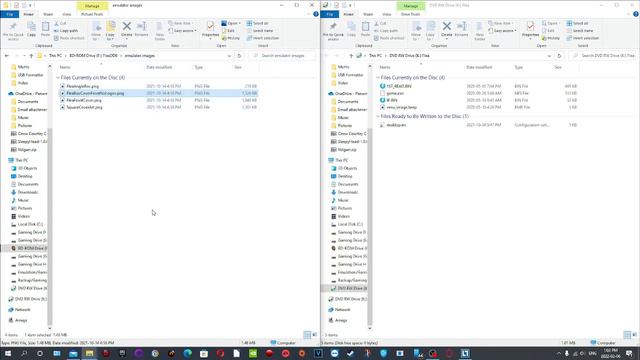Click Cut in emulator images window ribbon
Viewport: 640px width, 360px height.
pyautogui.click(x=60, y=24)
